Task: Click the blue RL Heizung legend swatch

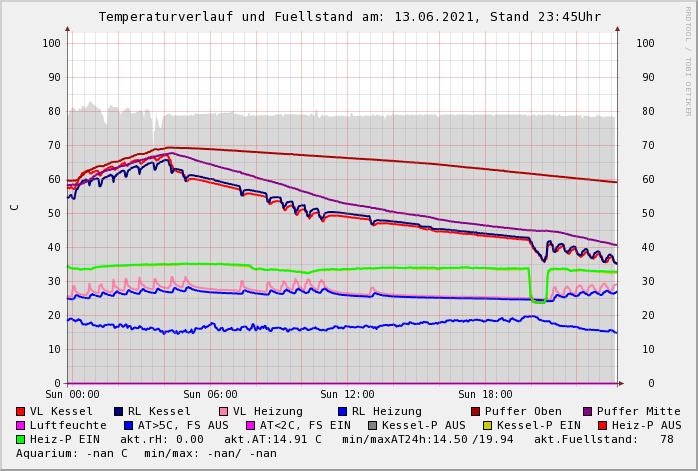Action: [343, 412]
